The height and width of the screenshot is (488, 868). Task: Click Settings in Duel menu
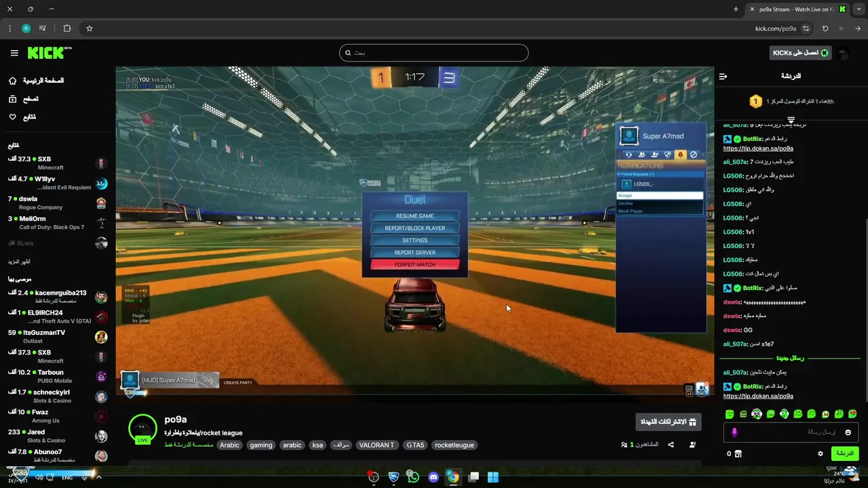pos(415,240)
